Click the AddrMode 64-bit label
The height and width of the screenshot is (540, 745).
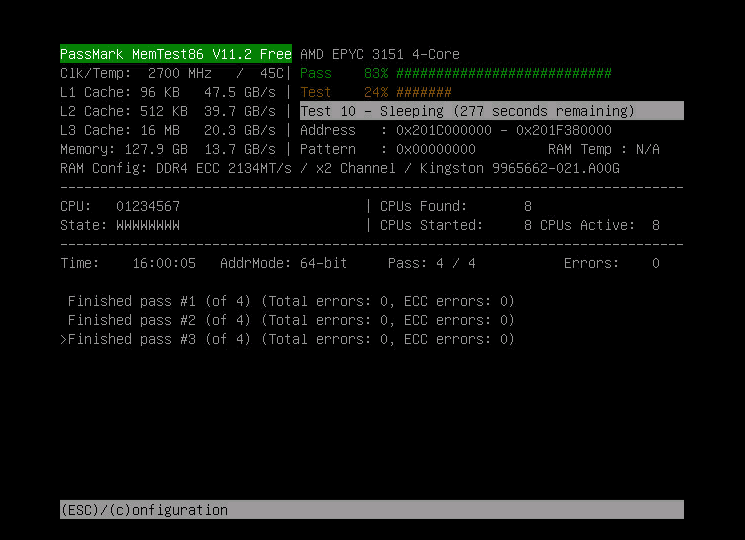284,263
